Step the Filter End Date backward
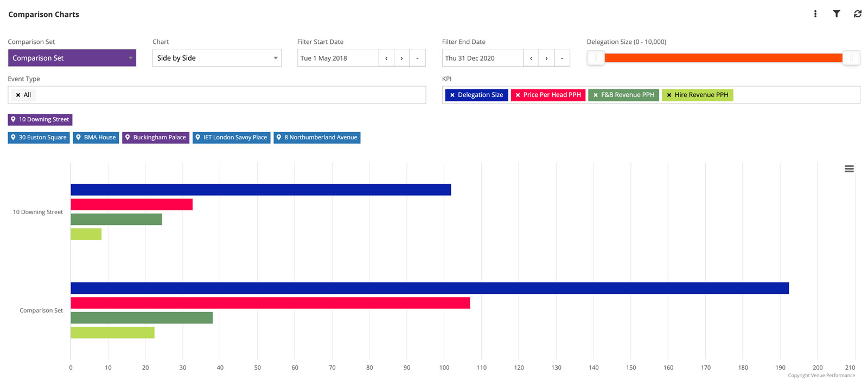Viewport: 868px width, 387px height. point(531,58)
